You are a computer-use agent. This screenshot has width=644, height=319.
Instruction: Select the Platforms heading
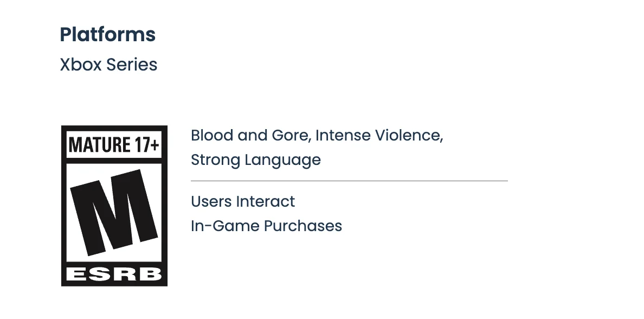pos(107,35)
